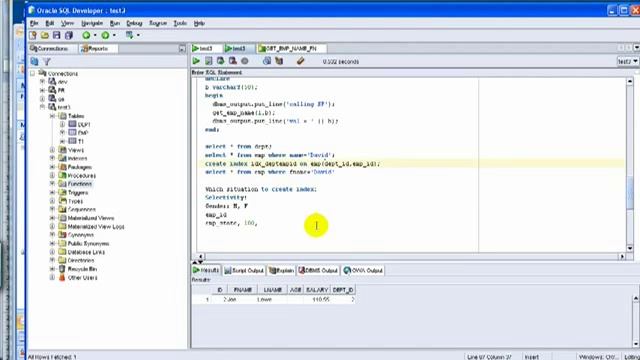Expand the qa connection node

(x=42, y=99)
